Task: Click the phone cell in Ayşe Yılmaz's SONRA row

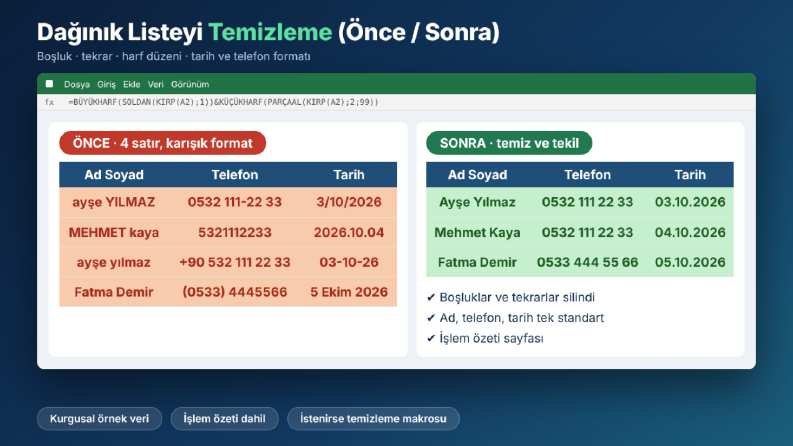Action: point(588,202)
